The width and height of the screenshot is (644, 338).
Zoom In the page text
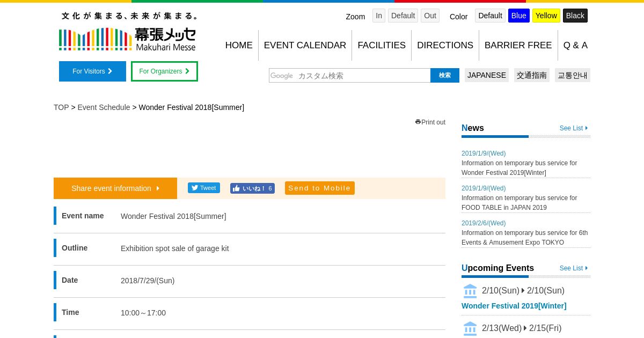point(379,16)
